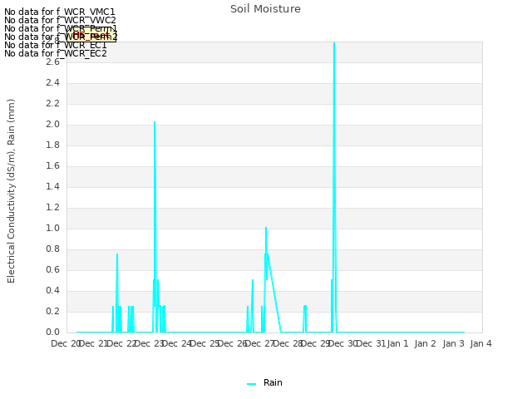Click the Dec 27 x-axis label

point(260,343)
